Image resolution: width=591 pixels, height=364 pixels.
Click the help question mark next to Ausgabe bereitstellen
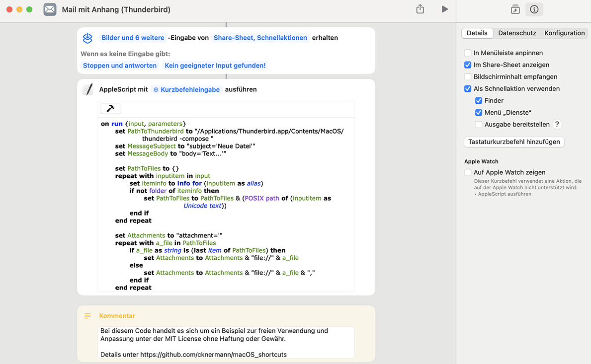point(557,124)
